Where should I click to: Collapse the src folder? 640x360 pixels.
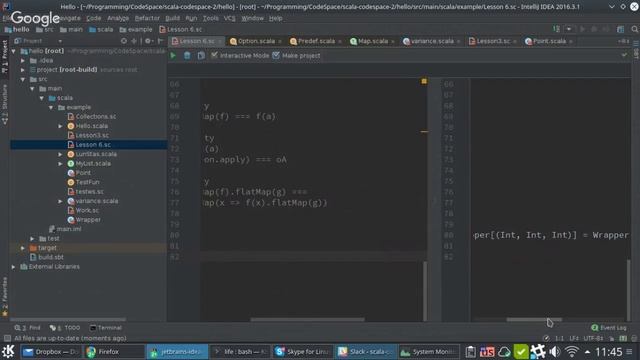coord(23,79)
